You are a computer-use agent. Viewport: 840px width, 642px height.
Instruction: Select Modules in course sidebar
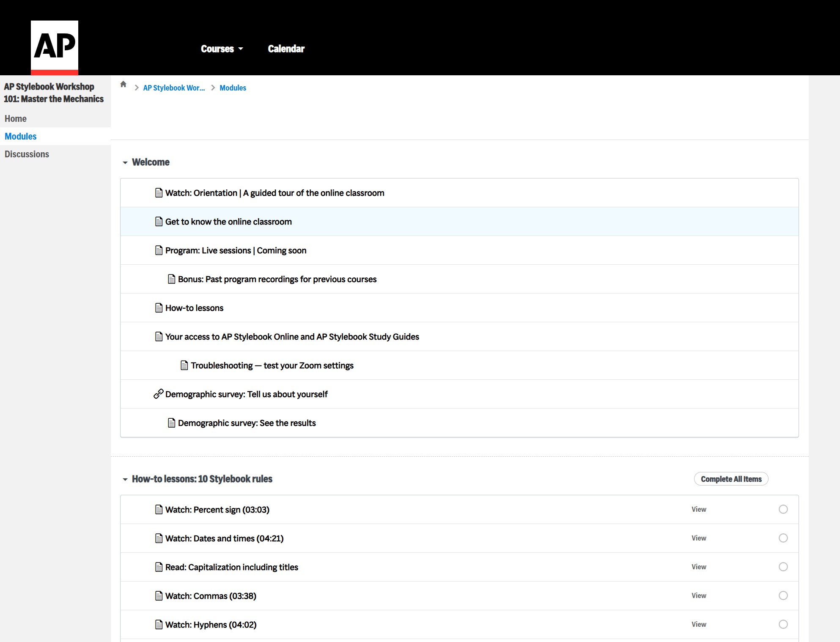21,137
